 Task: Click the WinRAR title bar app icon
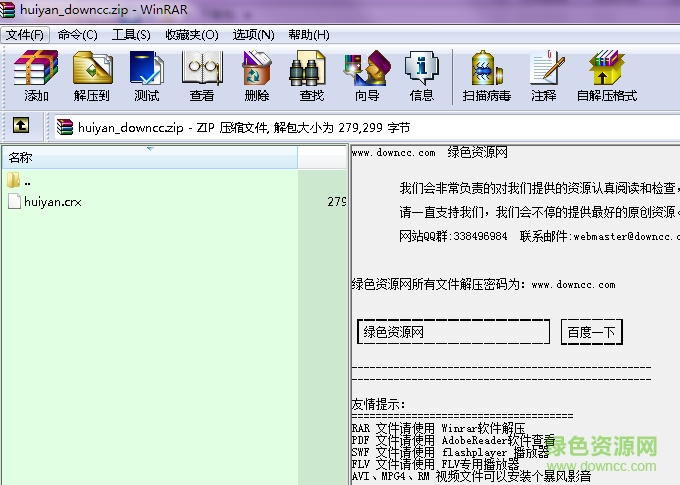[x=7, y=10]
